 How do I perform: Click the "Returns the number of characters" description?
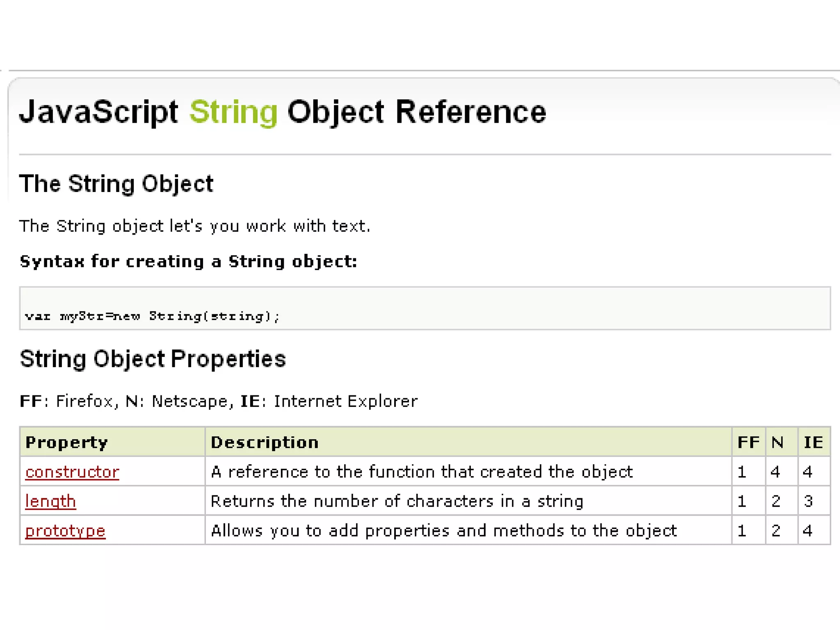pyautogui.click(x=397, y=501)
